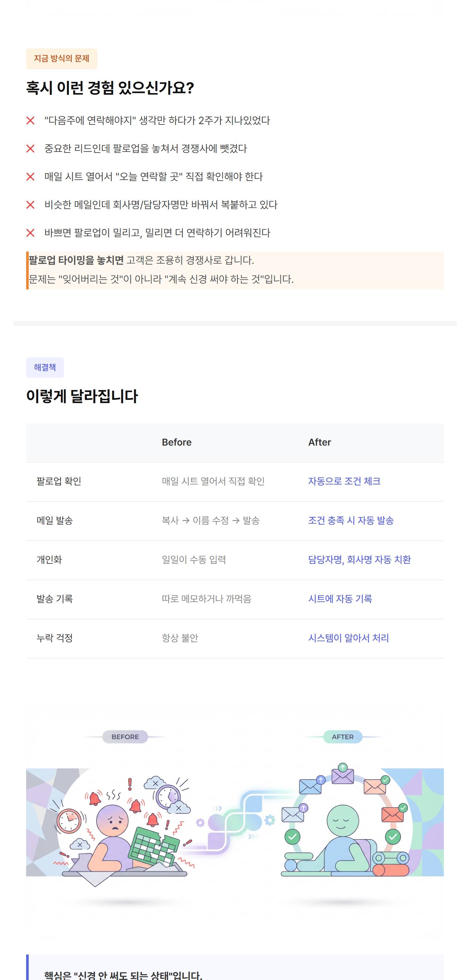Click the orange "지금 방식의 문제" badge
Image resolution: width=470 pixels, height=980 pixels.
62,58
